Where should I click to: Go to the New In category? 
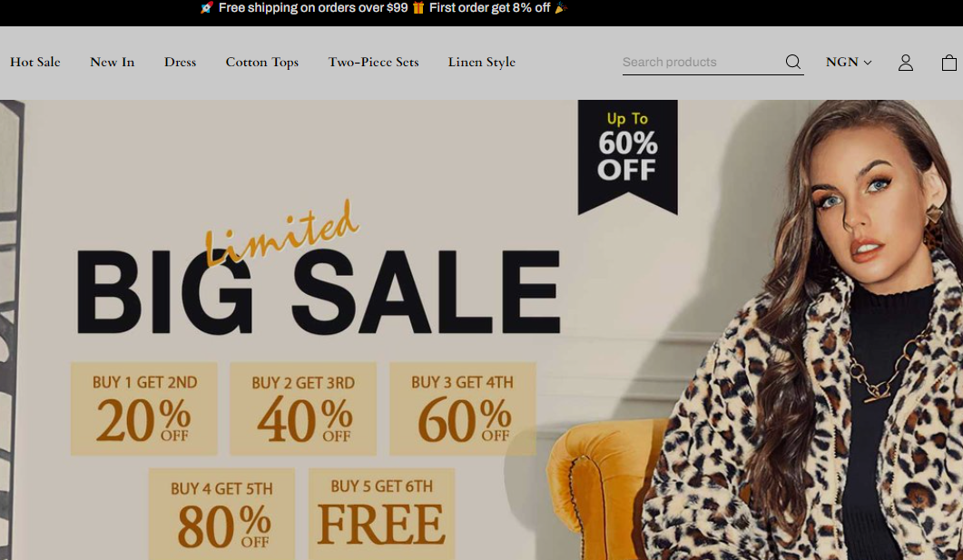click(112, 62)
